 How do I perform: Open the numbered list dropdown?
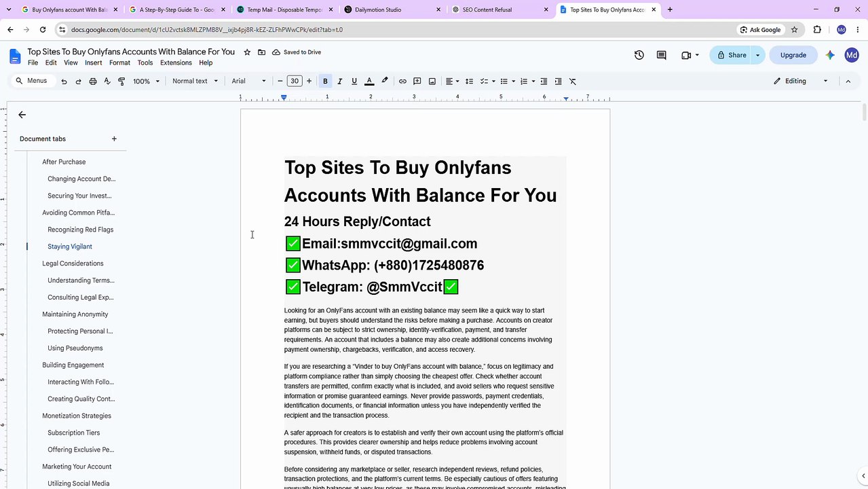click(x=527, y=81)
